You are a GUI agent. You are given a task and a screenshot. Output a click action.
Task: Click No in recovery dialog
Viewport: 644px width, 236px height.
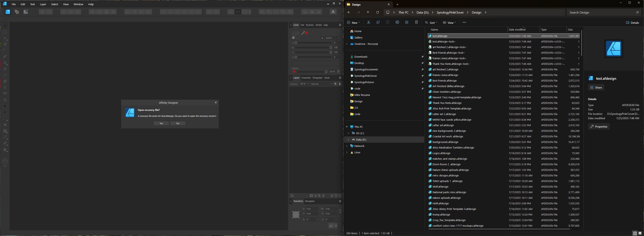click(178, 123)
